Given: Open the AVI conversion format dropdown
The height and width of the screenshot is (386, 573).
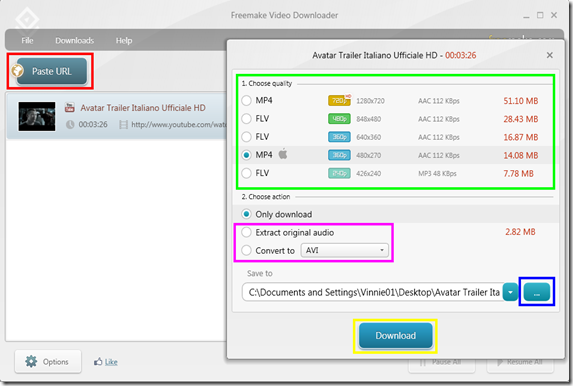Looking at the screenshot, I should point(344,250).
